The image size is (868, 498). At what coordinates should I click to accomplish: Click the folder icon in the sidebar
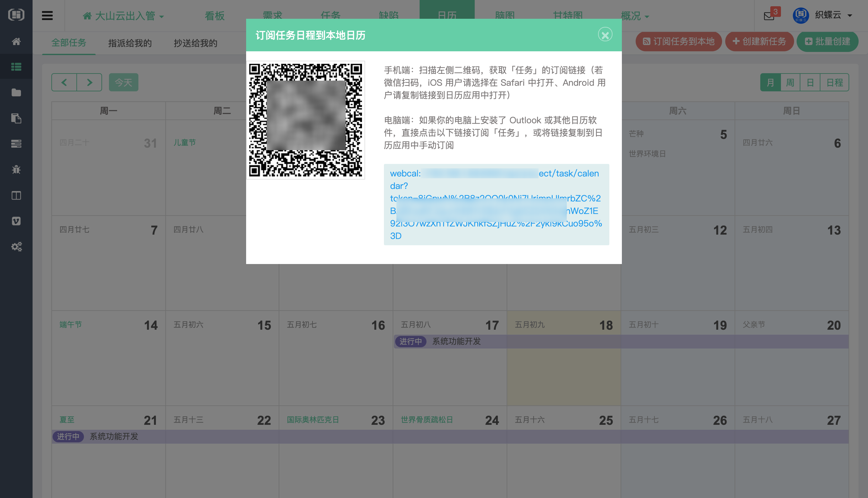point(16,92)
